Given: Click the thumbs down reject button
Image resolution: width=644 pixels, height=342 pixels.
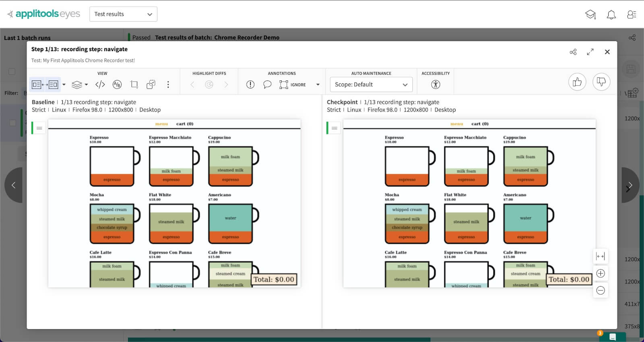Looking at the screenshot, I should (601, 82).
